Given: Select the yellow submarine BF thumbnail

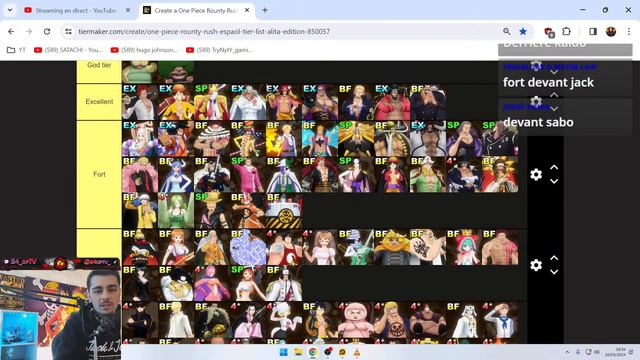Looking at the screenshot, I should [284, 211].
